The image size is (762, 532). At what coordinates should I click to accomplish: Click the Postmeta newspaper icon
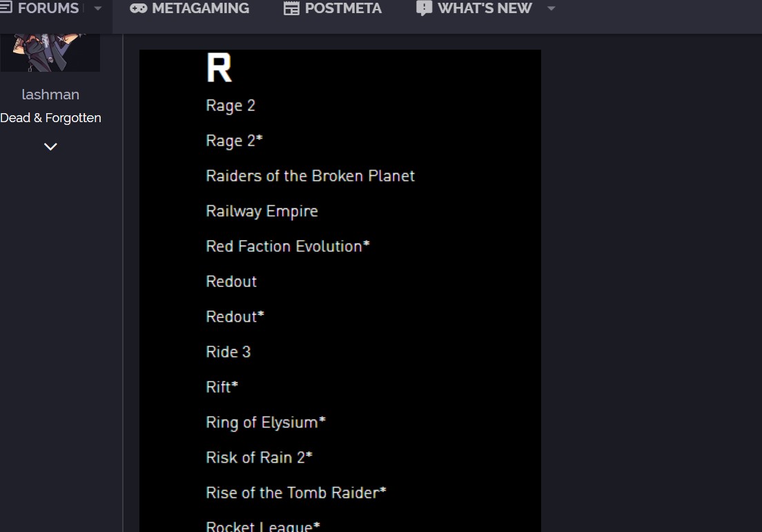coord(291,9)
